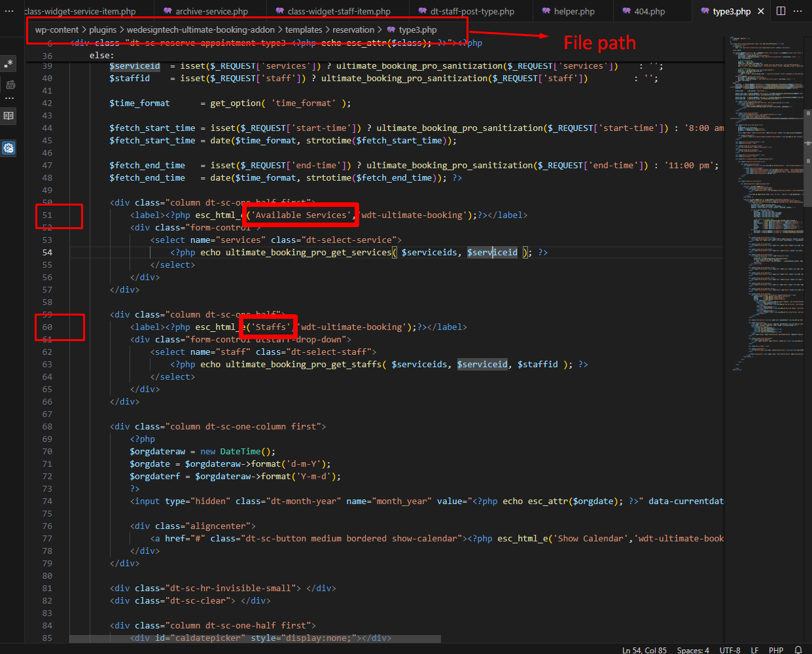Open the plugins breadcrumb
The image size is (812, 654).
[103, 29]
